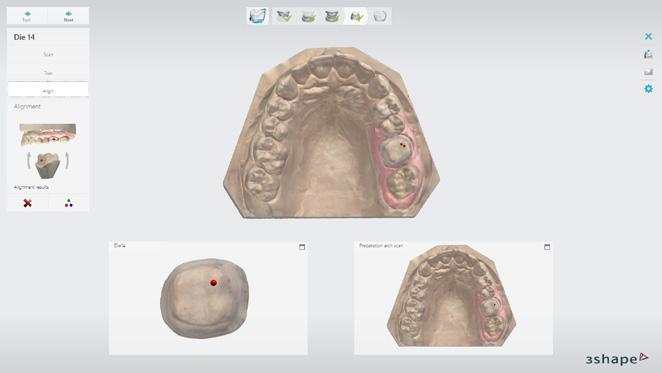The image size is (662, 373).
Task: Maximize the Die 14 view pane
Action: (302, 247)
